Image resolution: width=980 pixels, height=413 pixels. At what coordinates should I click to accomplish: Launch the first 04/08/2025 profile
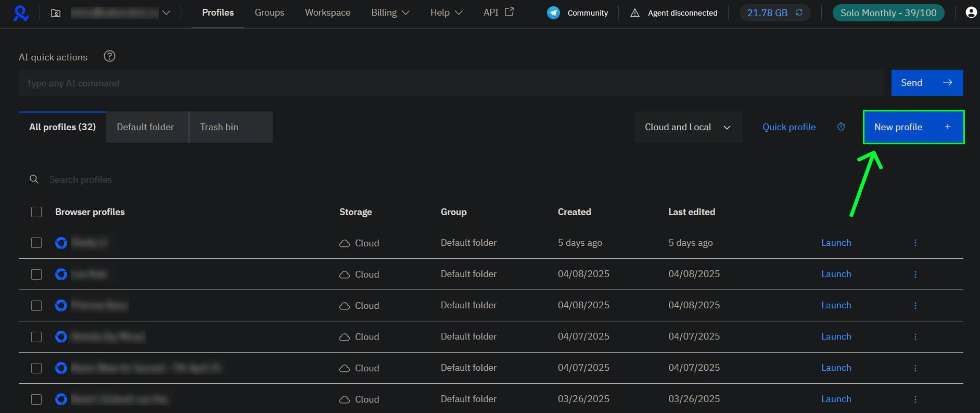coord(836,274)
